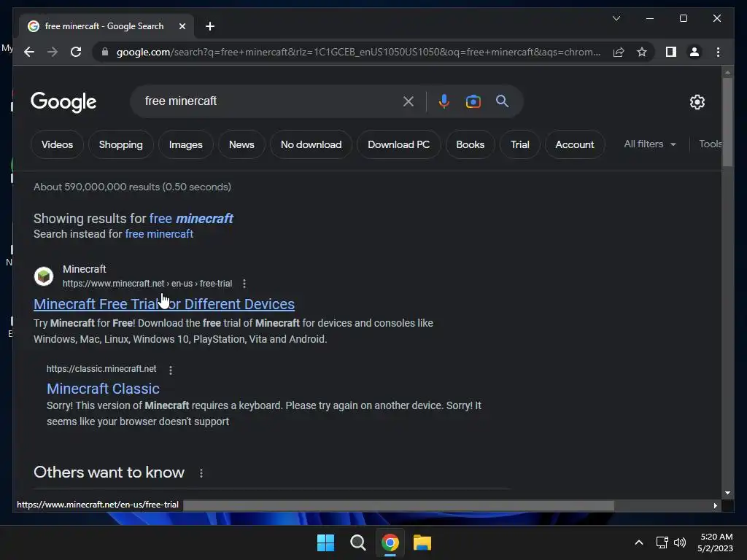Close the free minercaft search tab
The height and width of the screenshot is (560, 747).
[x=182, y=26]
